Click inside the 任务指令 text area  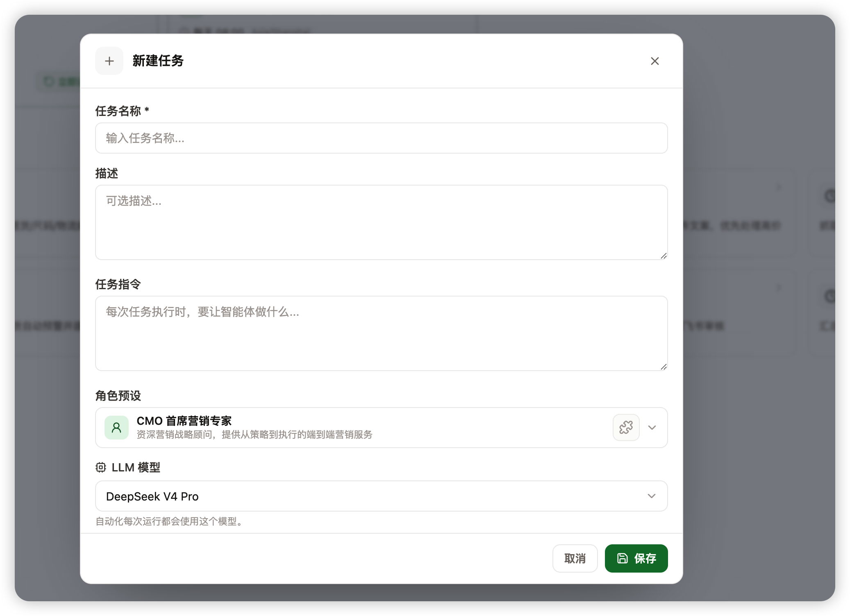point(381,333)
